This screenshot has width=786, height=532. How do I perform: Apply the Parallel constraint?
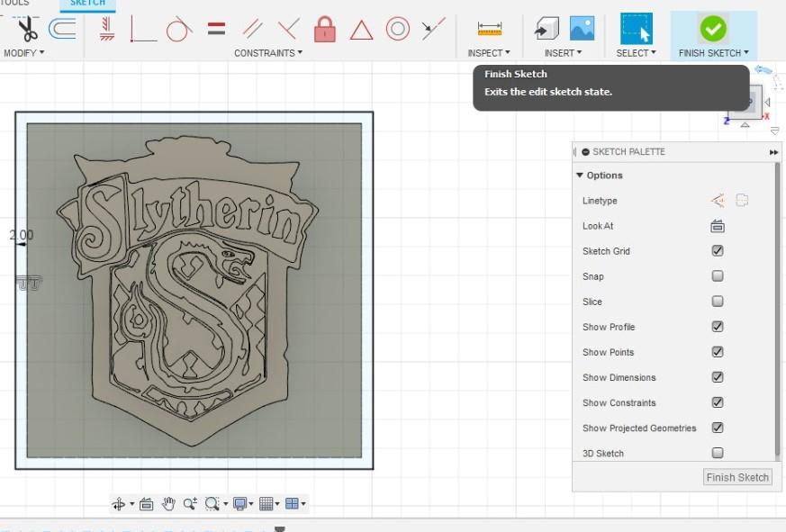[252, 29]
